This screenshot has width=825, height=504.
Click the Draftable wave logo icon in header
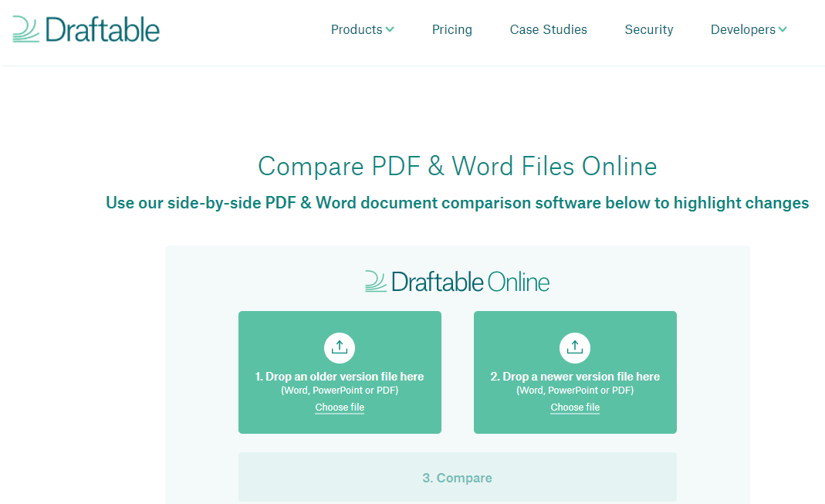[25, 29]
